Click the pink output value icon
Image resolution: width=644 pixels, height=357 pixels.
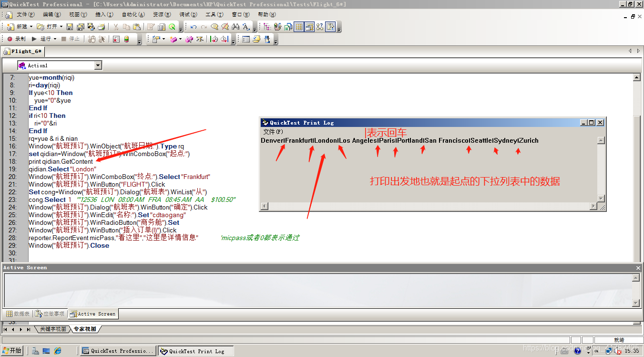(174, 39)
